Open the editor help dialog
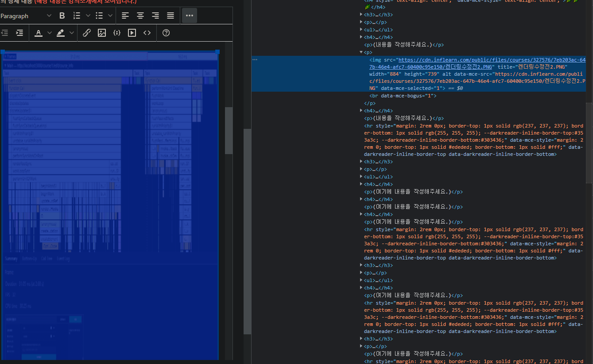The width and height of the screenshot is (593, 364). pos(166,33)
